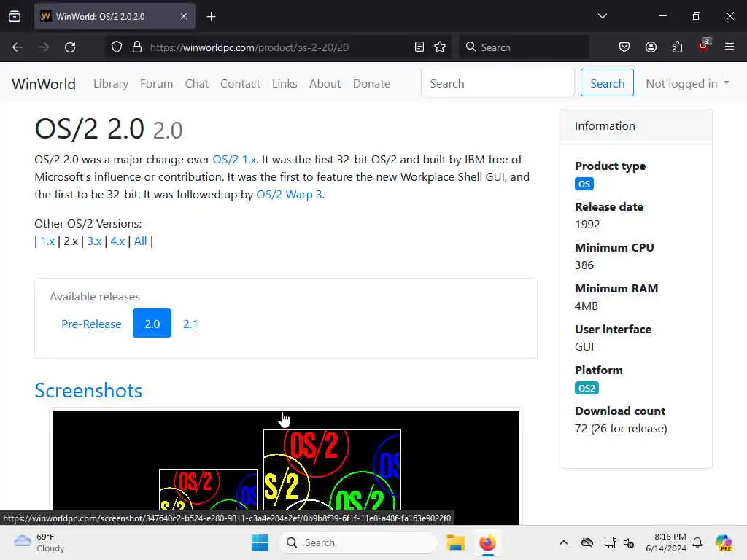Follow the OS/2 Warp 3 link

pos(289,194)
